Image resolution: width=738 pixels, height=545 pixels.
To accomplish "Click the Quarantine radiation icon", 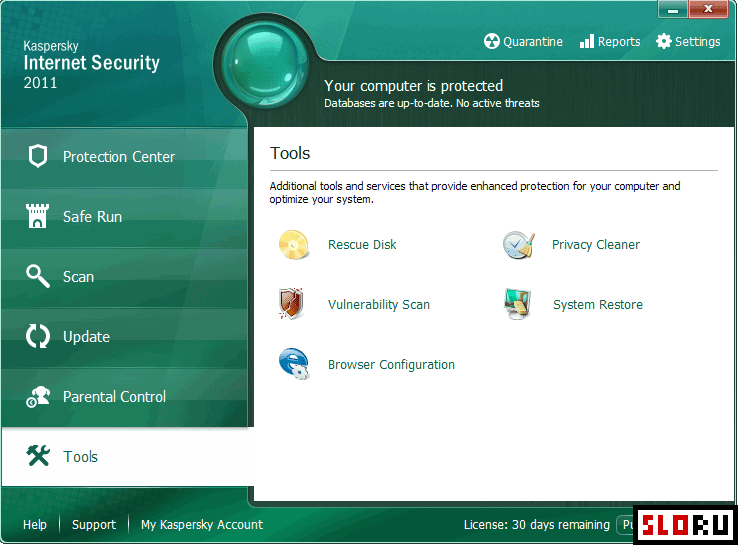I will (491, 41).
